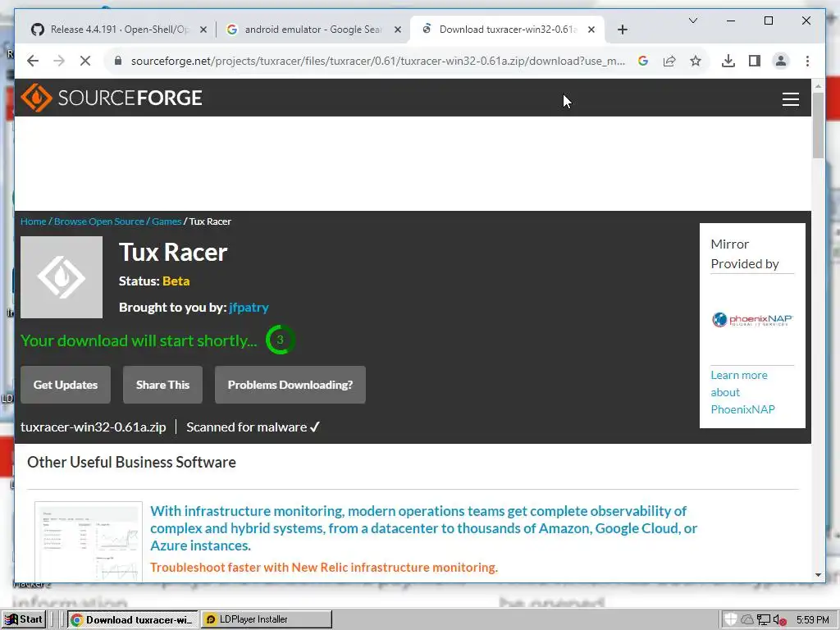Close the Open-Shell release tab
Image resolution: width=840 pixels, height=630 pixels.
pyautogui.click(x=203, y=30)
